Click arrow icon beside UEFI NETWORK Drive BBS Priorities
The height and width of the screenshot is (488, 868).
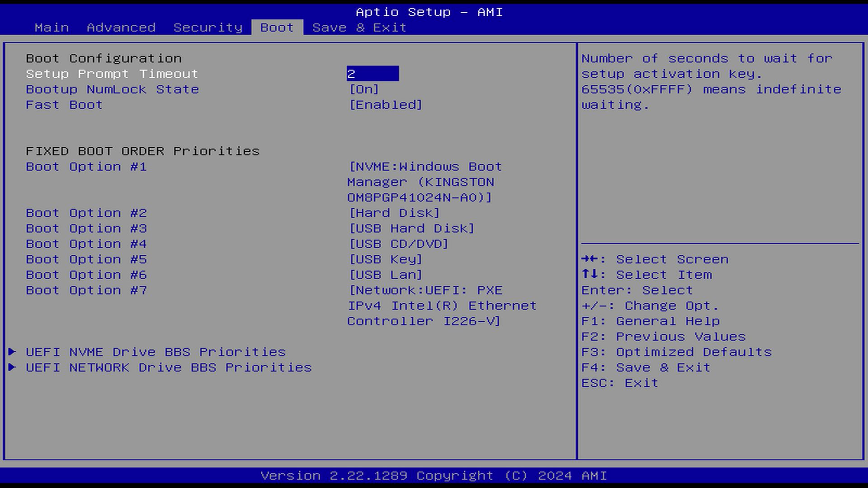click(x=12, y=367)
